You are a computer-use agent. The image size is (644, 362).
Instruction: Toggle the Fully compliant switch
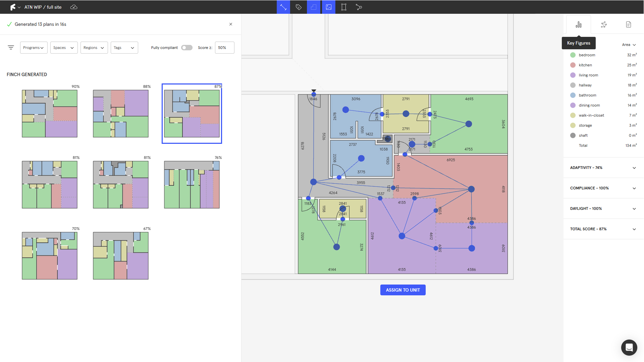187,48
